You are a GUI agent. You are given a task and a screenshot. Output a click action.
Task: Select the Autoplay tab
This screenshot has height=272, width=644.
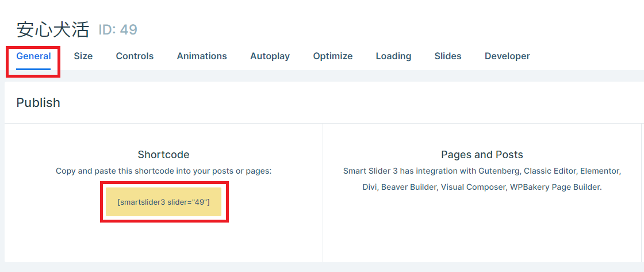(x=270, y=56)
